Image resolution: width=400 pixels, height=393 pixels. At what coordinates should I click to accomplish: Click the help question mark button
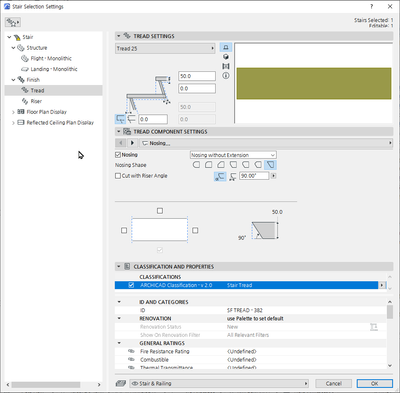click(x=372, y=6)
